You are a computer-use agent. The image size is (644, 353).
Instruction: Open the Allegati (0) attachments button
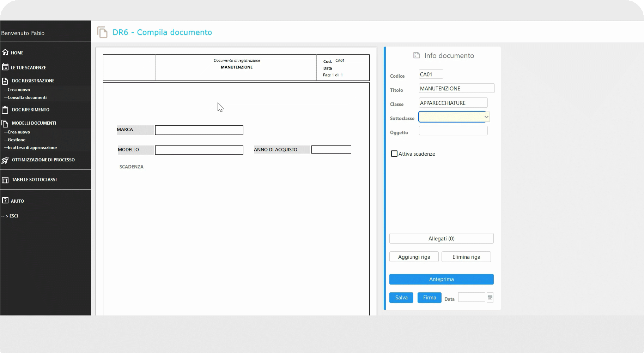tap(441, 239)
